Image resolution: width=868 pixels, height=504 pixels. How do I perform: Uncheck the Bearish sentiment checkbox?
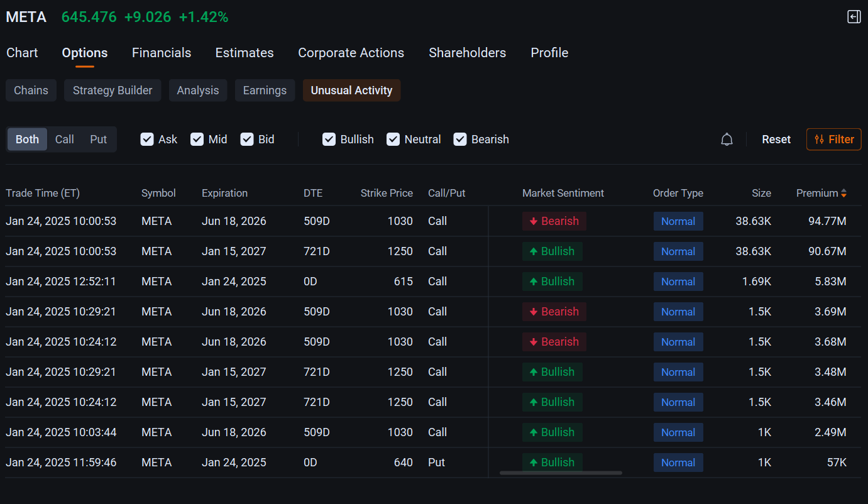pyautogui.click(x=460, y=140)
